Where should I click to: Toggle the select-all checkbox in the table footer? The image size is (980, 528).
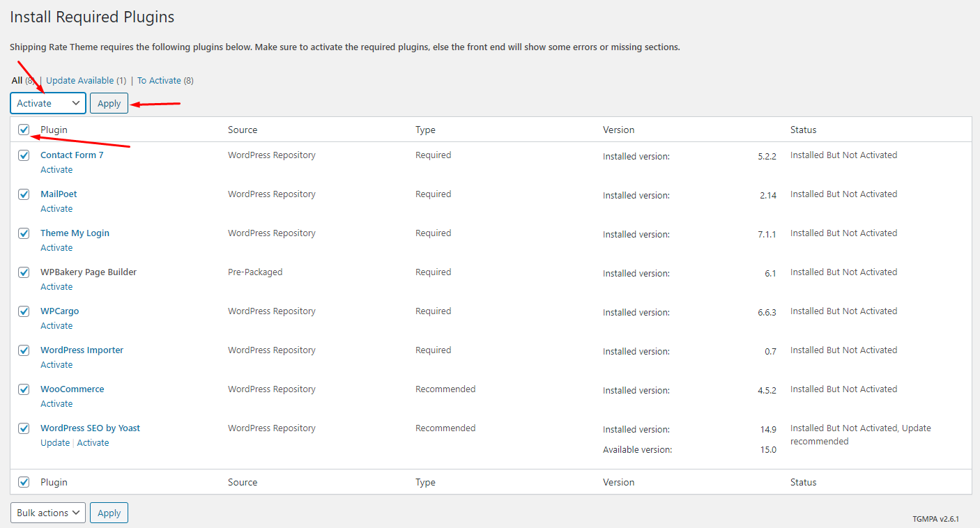pyautogui.click(x=24, y=482)
